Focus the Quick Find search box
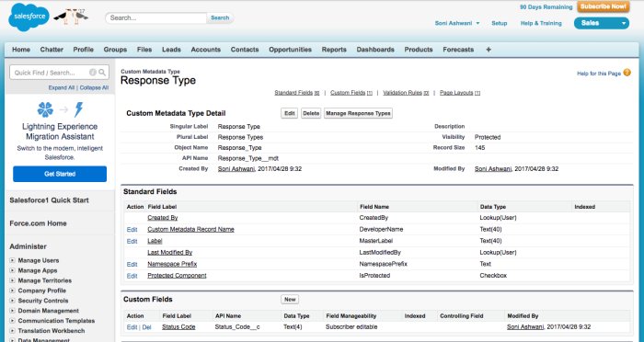 tap(60, 73)
